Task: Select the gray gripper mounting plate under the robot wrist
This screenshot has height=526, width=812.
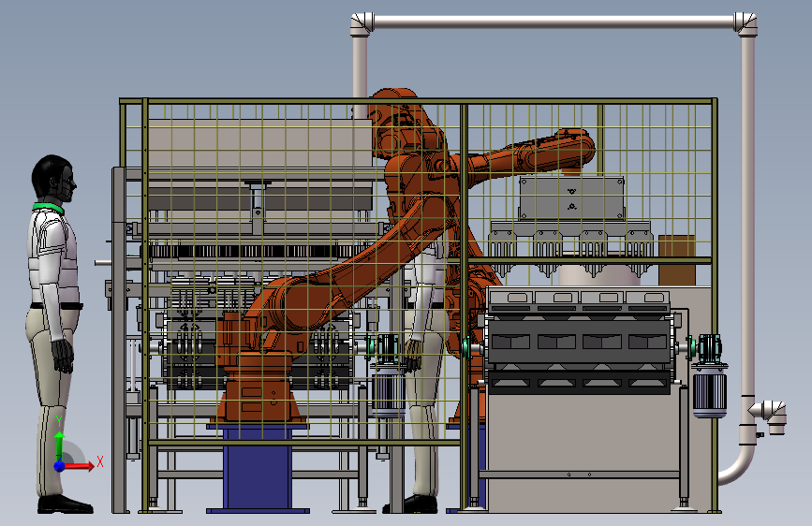Action: (571, 197)
